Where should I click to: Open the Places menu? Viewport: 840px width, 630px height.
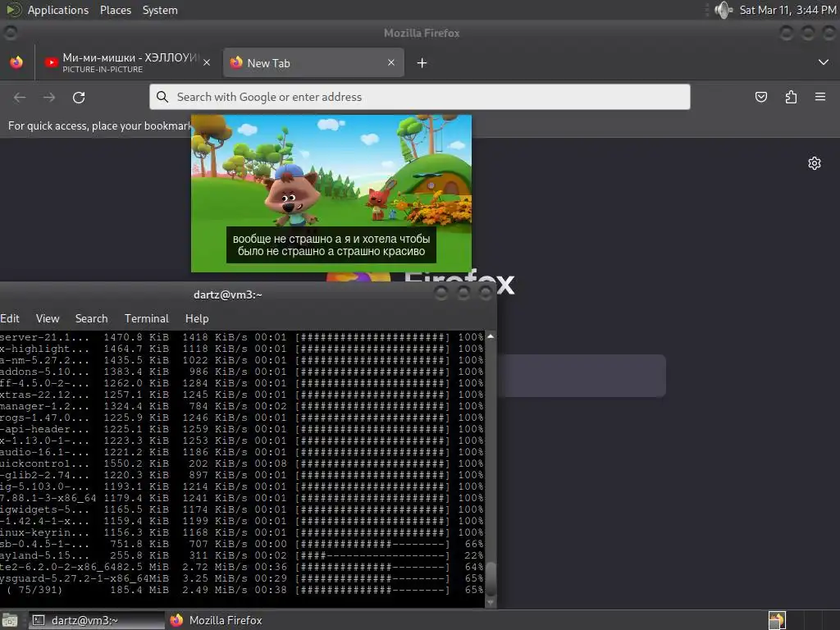(115, 10)
